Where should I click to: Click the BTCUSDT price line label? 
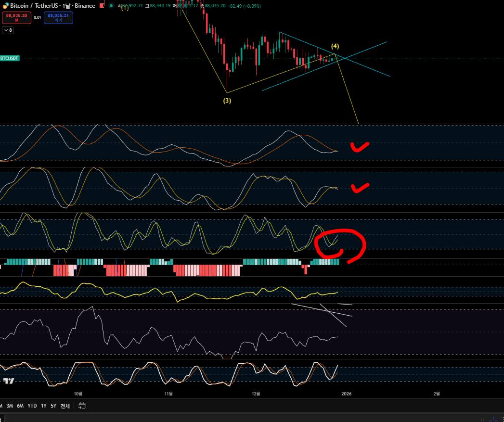[10, 58]
